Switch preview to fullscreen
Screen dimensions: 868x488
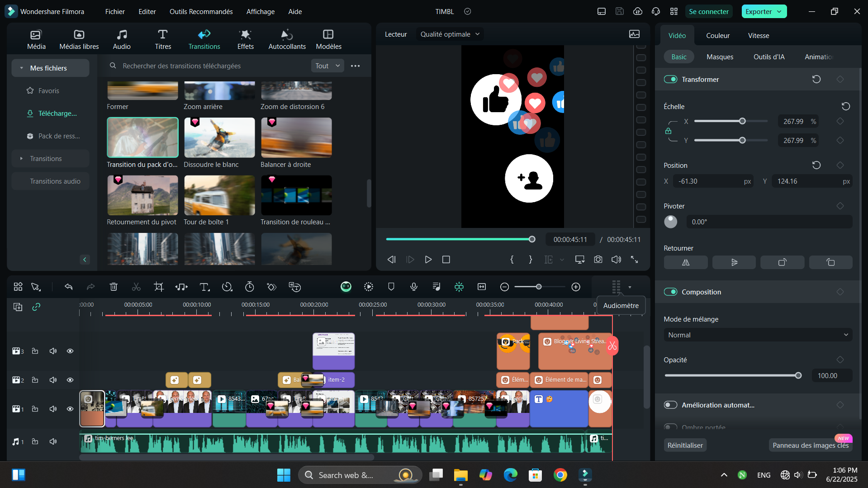(x=635, y=260)
